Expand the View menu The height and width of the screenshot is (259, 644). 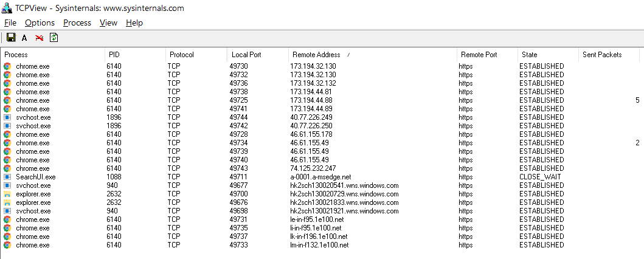click(x=108, y=22)
